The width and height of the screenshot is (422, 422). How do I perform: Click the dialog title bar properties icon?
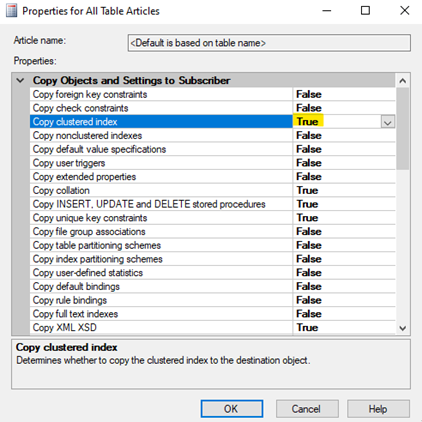12,11
